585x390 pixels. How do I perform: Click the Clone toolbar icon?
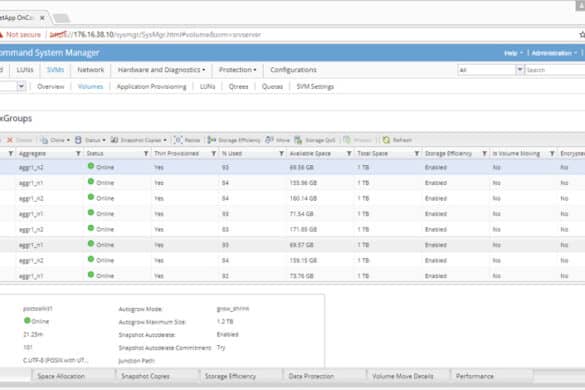click(44, 140)
